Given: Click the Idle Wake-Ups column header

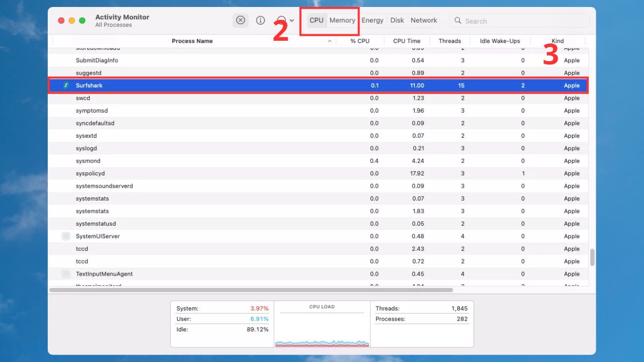Looking at the screenshot, I should 500,41.
